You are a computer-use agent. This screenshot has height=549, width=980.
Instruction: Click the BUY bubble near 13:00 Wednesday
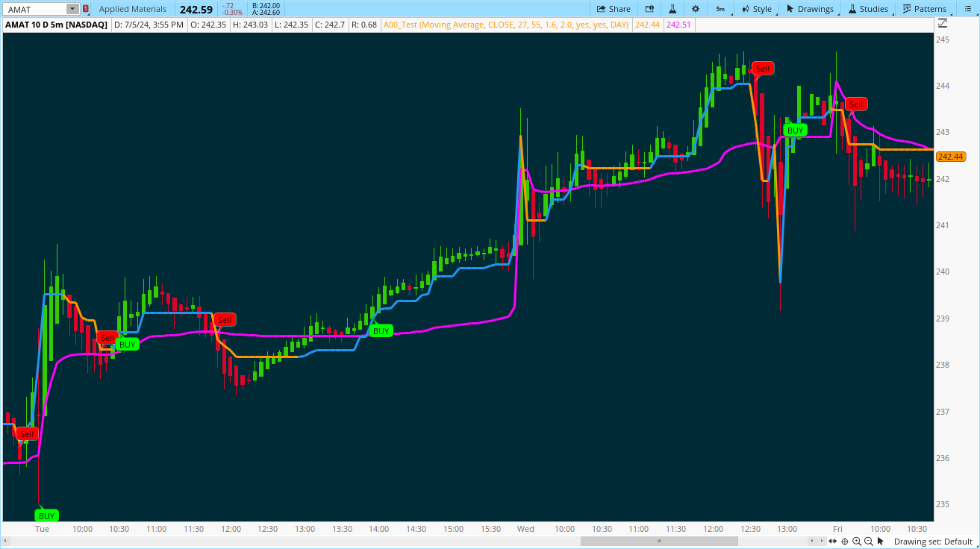click(796, 130)
